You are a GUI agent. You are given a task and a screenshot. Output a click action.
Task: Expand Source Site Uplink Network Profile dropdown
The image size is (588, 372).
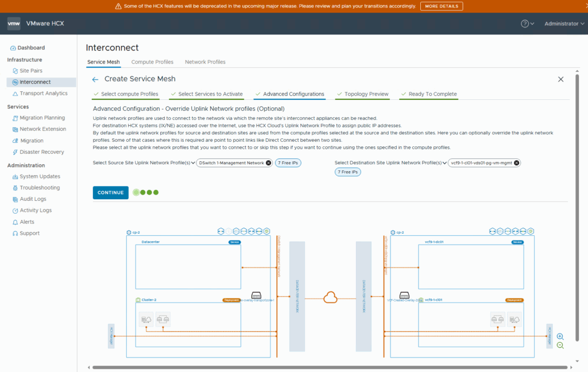[193, 163]
